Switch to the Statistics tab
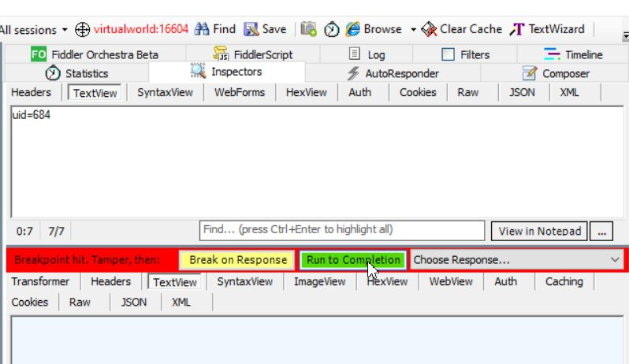 (76, 73)
